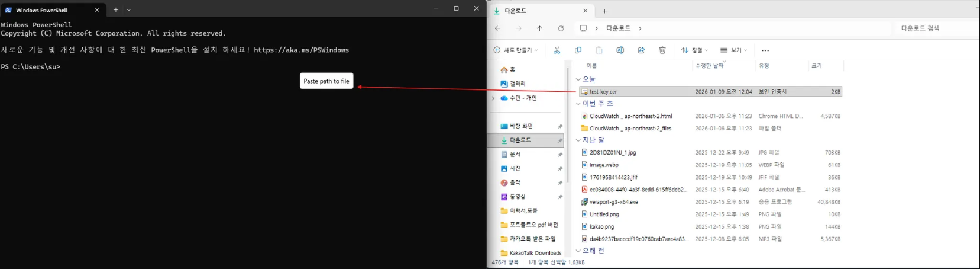Click the Delete trash icon in Explorer toolbar
The width and height of the screenshot is (980, 269).
[x=662, y=50]
